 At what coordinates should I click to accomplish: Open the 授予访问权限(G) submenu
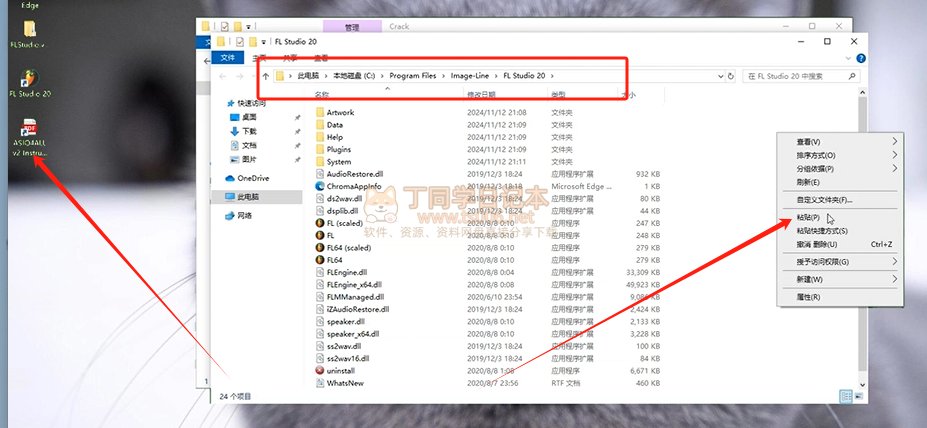840,261
